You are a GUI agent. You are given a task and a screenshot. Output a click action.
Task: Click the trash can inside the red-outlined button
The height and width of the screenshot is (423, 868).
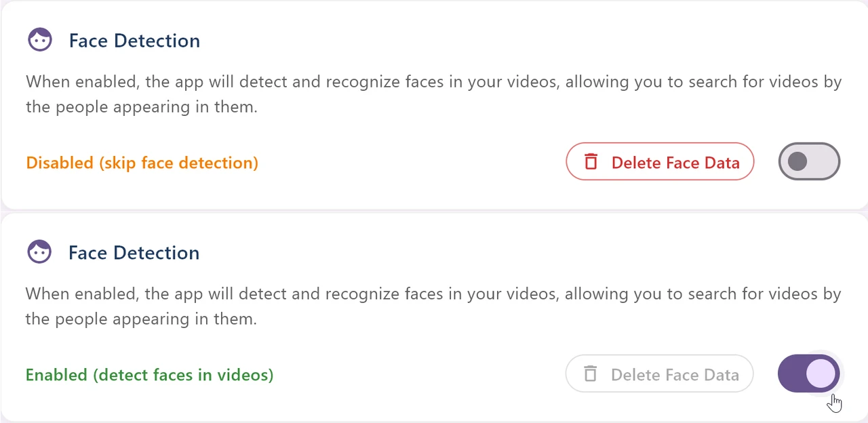(x=591, y=162)
